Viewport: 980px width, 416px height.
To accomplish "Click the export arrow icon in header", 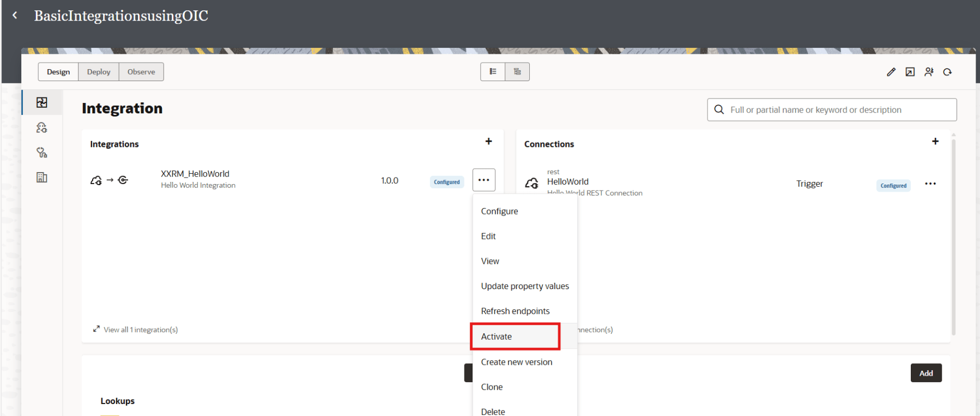I will [910, 72].
